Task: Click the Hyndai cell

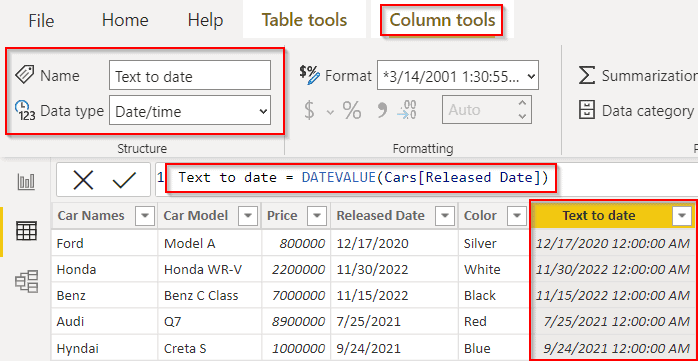Action: coord(104,348)
